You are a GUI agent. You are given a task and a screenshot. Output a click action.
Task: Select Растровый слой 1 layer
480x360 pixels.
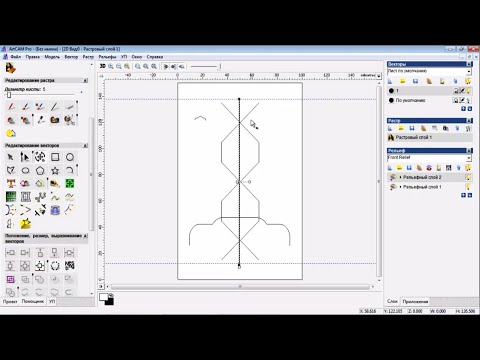pos(430,137)
